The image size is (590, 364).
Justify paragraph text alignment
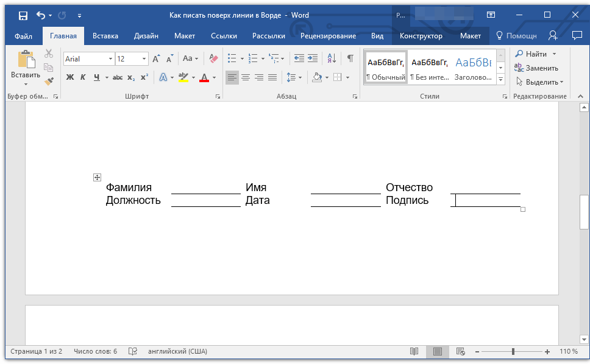pos(272,77)
